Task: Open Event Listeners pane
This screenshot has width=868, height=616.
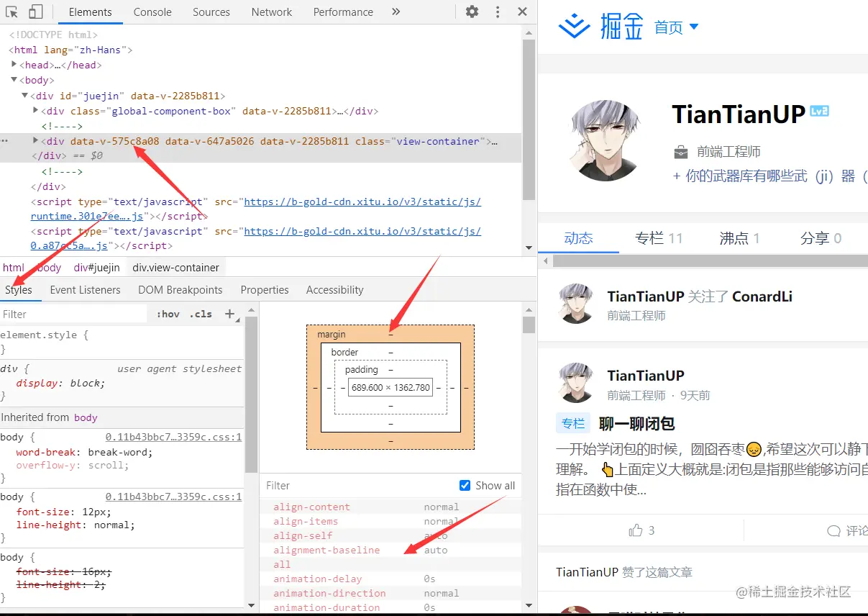Action: coord(86,290)
